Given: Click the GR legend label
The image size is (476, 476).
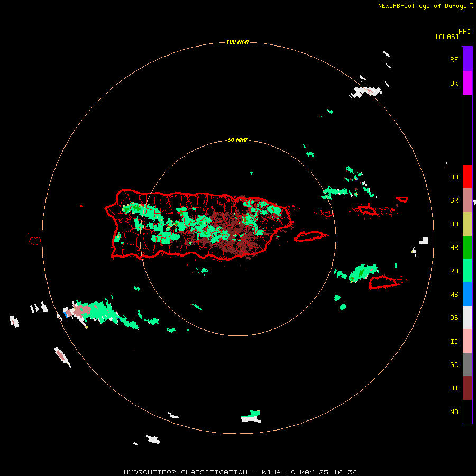Looking at the screenshot, I should click(454, 200).
